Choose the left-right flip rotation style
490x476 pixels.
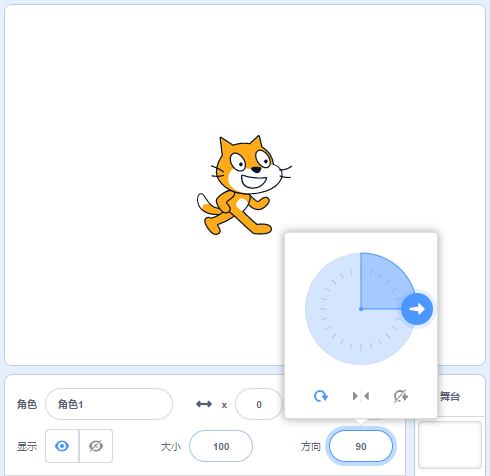[x=361, y=396]
